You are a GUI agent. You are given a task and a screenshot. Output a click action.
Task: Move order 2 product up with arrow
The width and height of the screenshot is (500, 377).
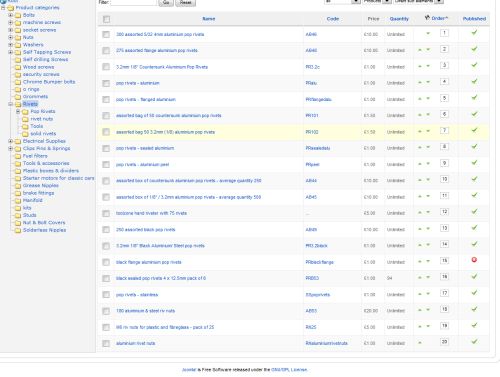click(x=420, y=50)
